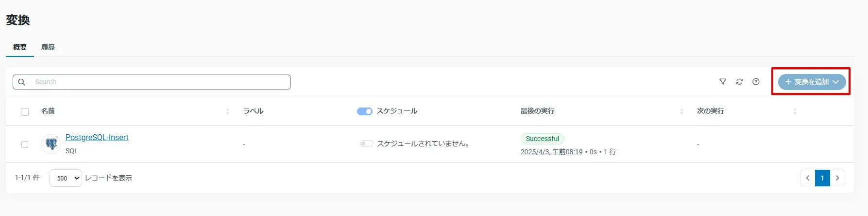The height and width of the screenshot is (216, 868).
Task: Click the search magnifier icon
Action: click(22, 82)
